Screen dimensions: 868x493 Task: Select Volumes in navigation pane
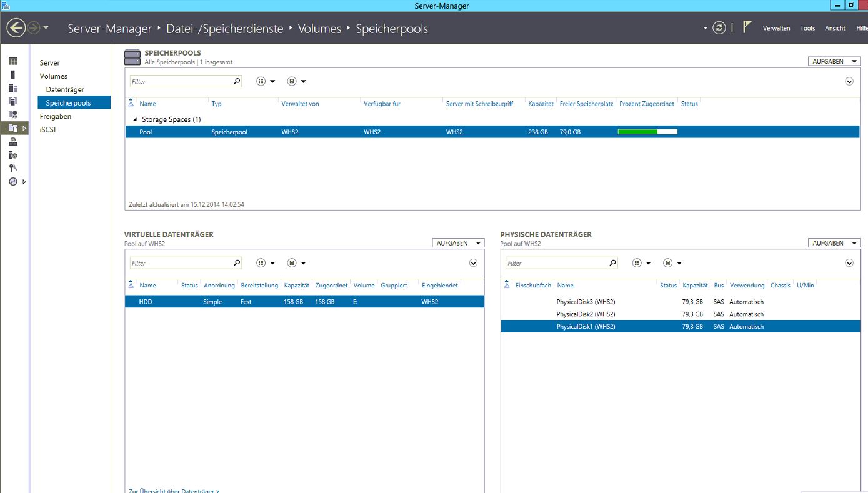(x=54, y=76)
